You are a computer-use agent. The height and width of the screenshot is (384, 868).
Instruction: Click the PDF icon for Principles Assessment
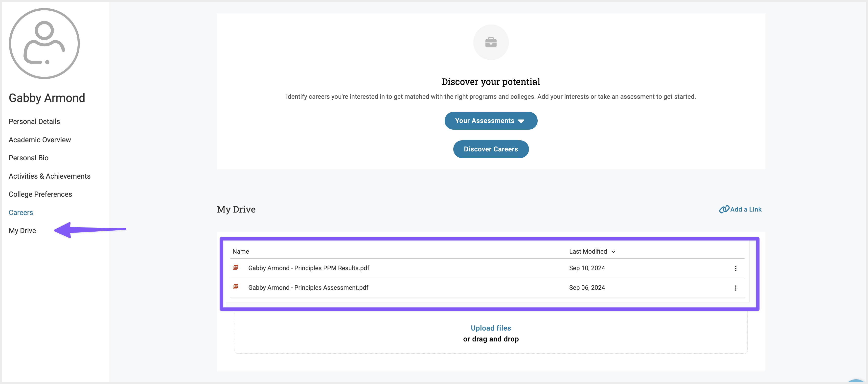tap(235, 287)
